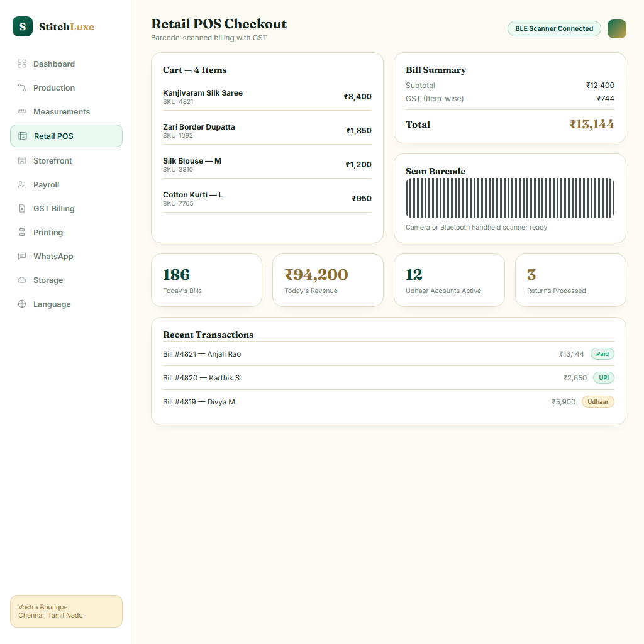Screen dimensions: 644x644
Task: Click the GST (Item-wise) ₹744 value
Action: [x=606, y=99]
